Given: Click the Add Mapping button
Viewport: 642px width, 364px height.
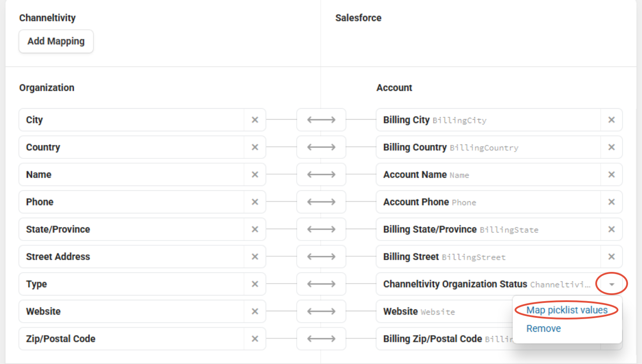Looking at the screenshot, I should [x=56, y=41].
